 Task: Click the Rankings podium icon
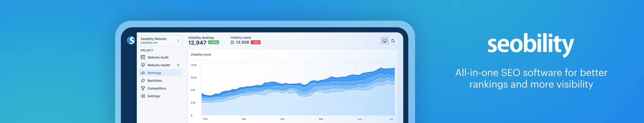tap(143, 73)
